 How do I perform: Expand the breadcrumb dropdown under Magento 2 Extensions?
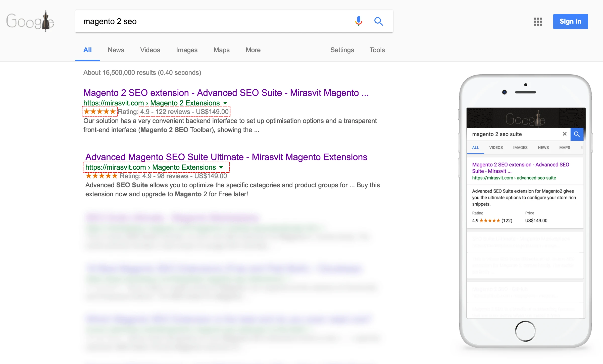[225, 103]
